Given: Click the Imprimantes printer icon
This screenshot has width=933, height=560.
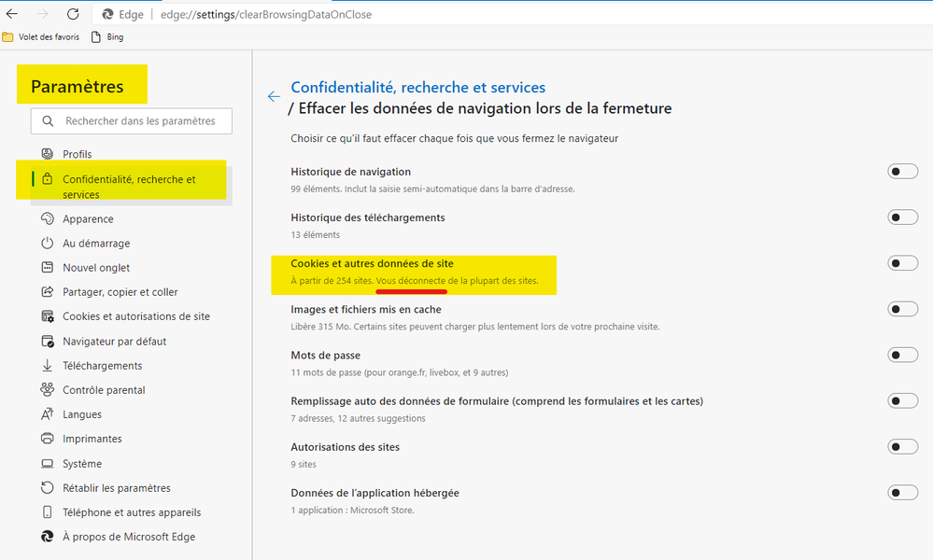Looking at the screenshot, I should 48,439.
